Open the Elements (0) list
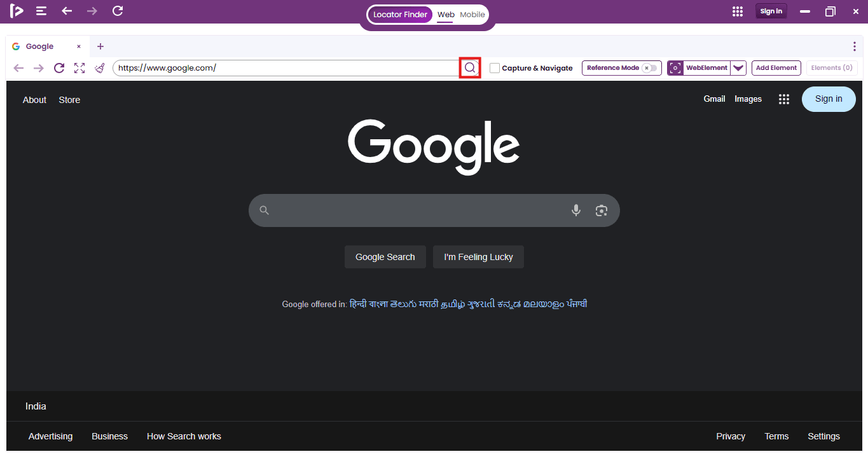This screenshot has height=454, width=868. point(832,68)
